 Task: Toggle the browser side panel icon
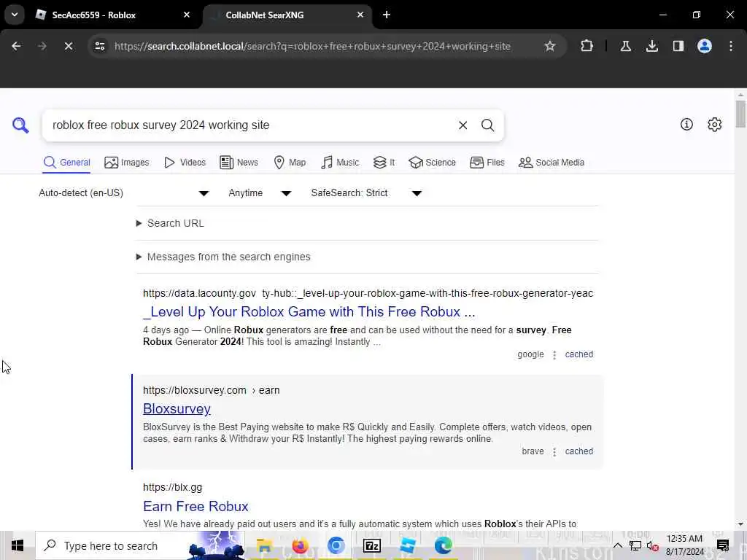[678, 46]
